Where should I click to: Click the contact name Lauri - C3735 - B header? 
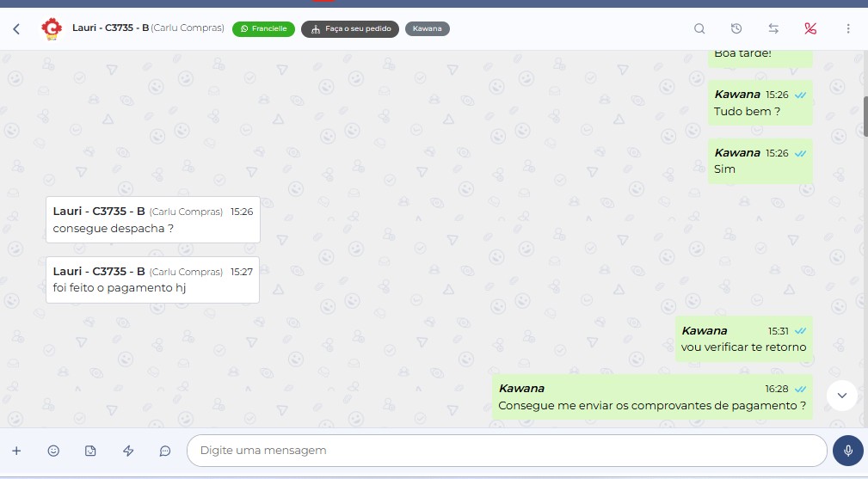(110, 28)
